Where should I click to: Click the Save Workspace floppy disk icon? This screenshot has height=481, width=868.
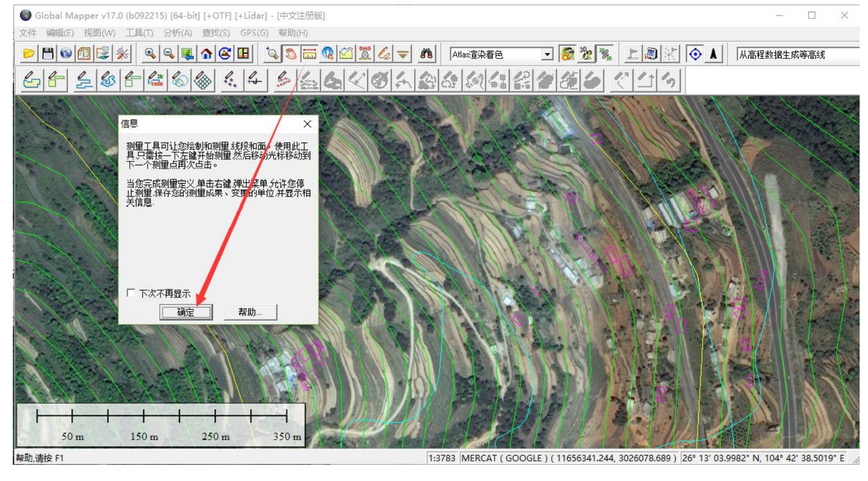(47, 54)
